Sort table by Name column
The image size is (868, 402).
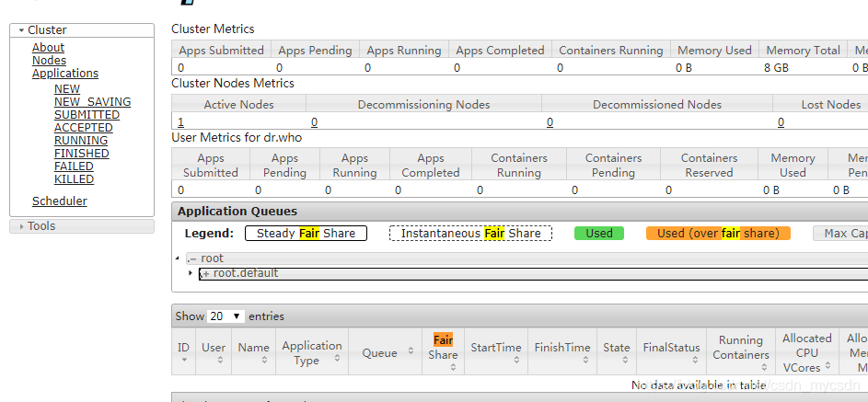(253, 351)
